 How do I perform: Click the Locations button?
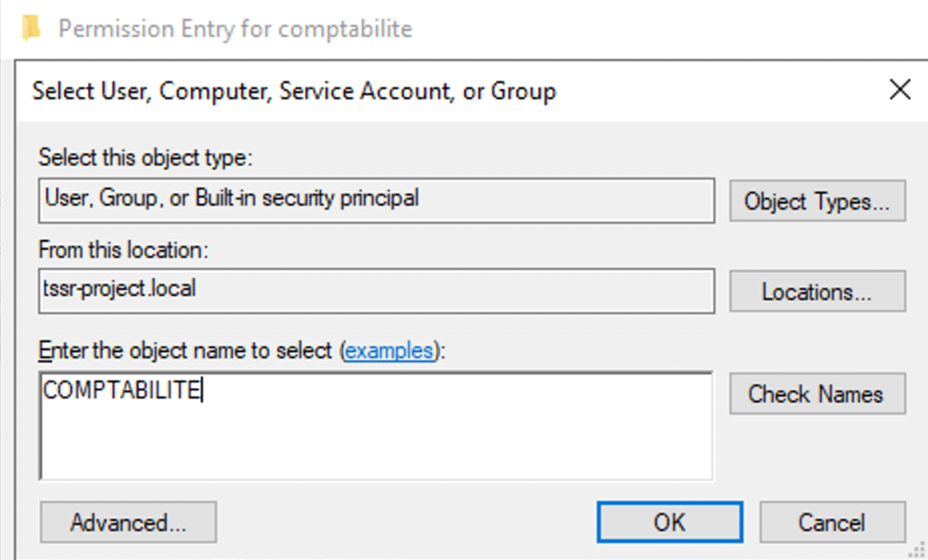click(817, 292)
